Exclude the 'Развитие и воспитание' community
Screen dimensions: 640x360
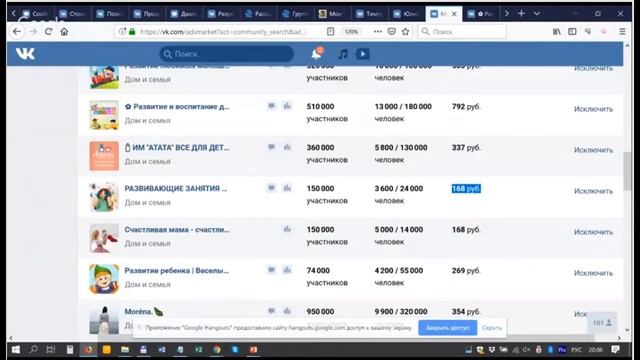point(593,109)
